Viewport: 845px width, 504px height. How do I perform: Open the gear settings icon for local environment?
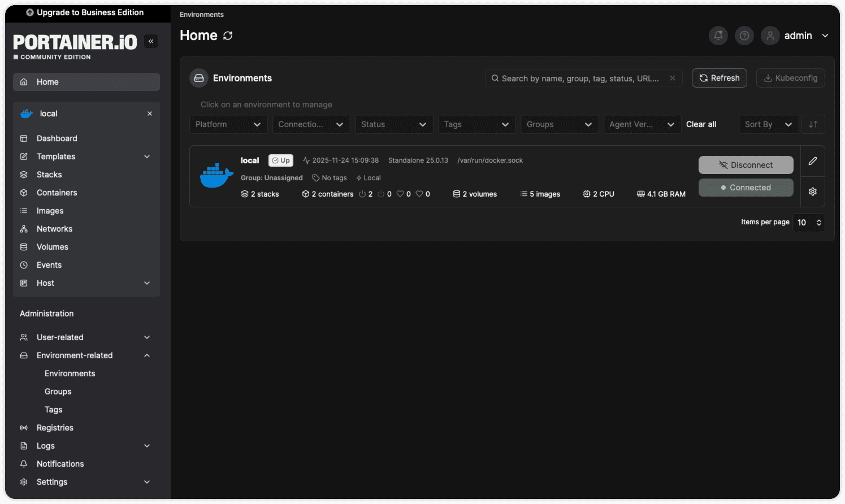click(x=812, y=192)
